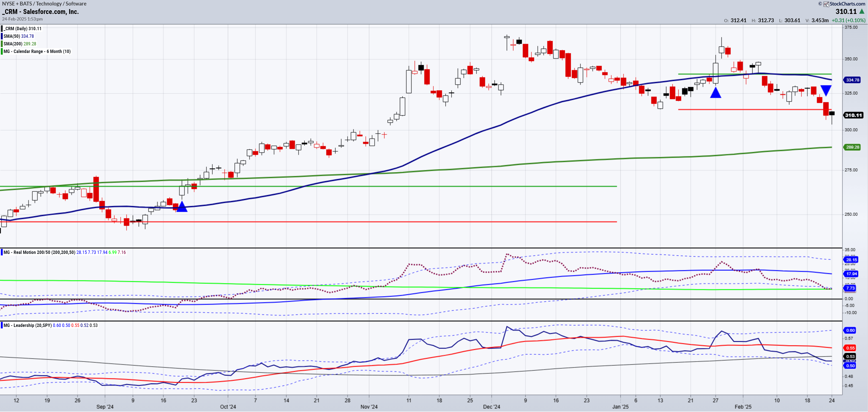Image resolution: width=868 pixels, height=412 pixels.
Task: Click the NYSE + BATS / Technology / Software header
Action: 44,3
